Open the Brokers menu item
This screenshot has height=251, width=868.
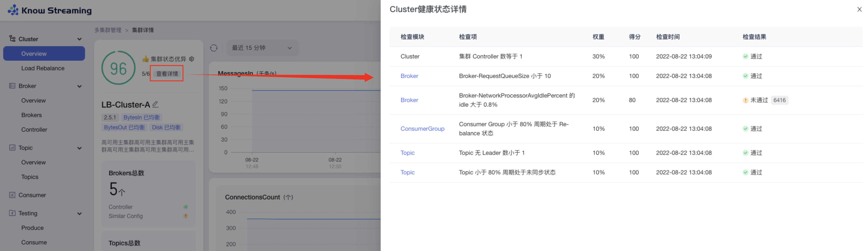click(32, 115)
